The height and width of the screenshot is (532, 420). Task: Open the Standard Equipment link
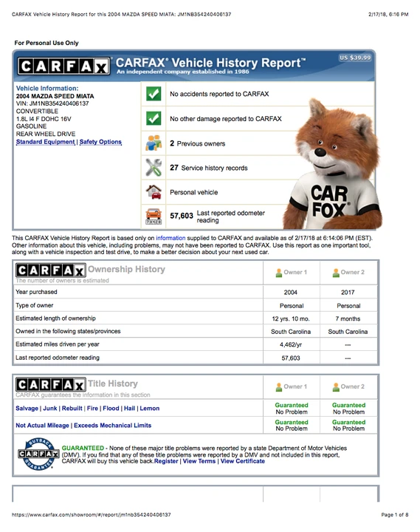[x=46, y=142]
